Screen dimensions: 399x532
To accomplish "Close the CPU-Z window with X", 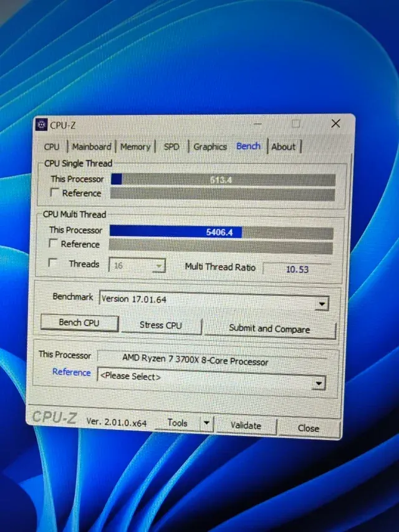I will click(x=335, y=123).
